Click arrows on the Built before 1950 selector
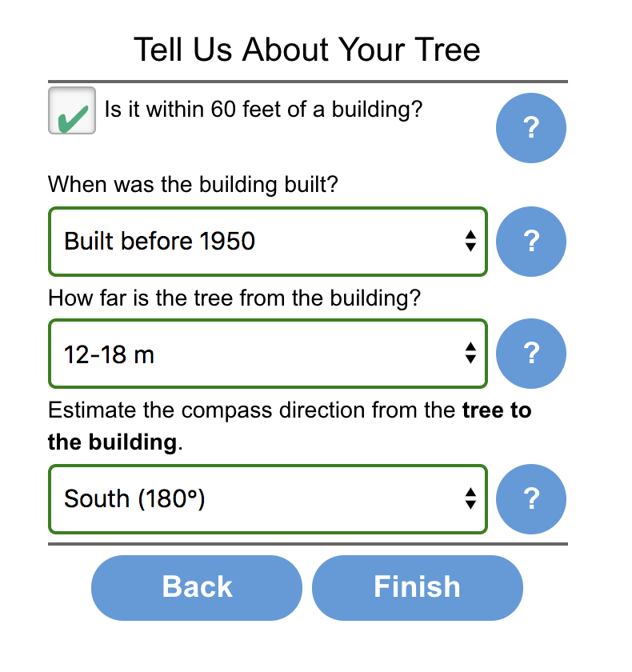Screen dimensions: 632x672 (470, 241)
